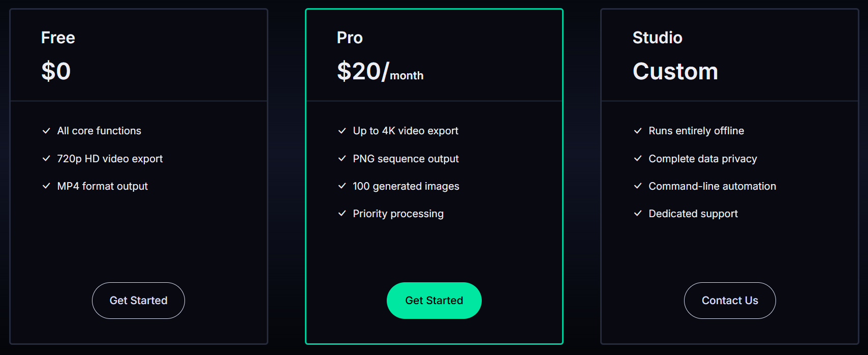Click checkmark beside Complete data privacy
The width and height of the screenshot is (868, 355).
638,159
